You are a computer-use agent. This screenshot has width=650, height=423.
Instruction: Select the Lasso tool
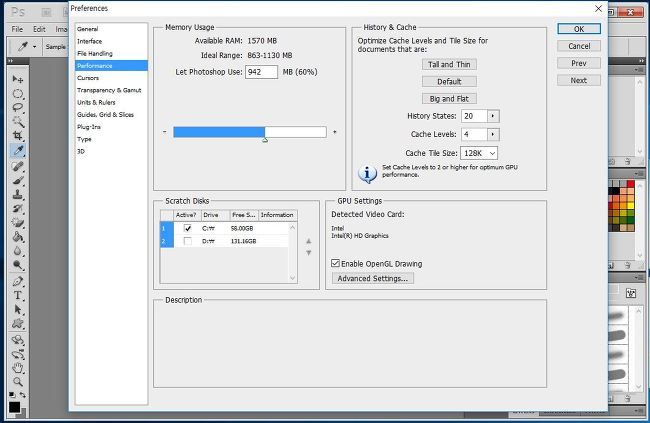17,108
